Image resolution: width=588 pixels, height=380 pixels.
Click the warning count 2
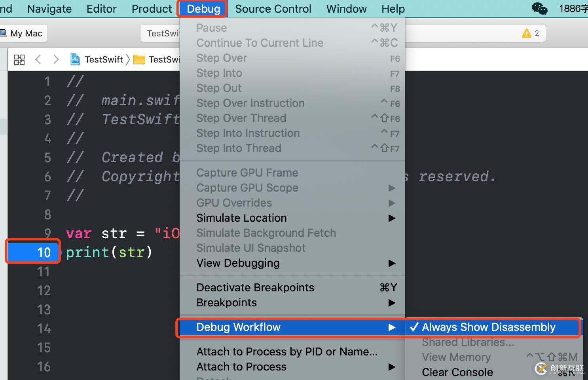point(537,33)
